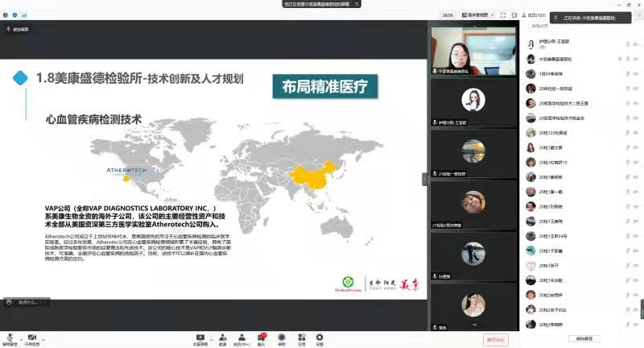Focus the say something chat input
This screenshot has width=644, height=348.
28,302
